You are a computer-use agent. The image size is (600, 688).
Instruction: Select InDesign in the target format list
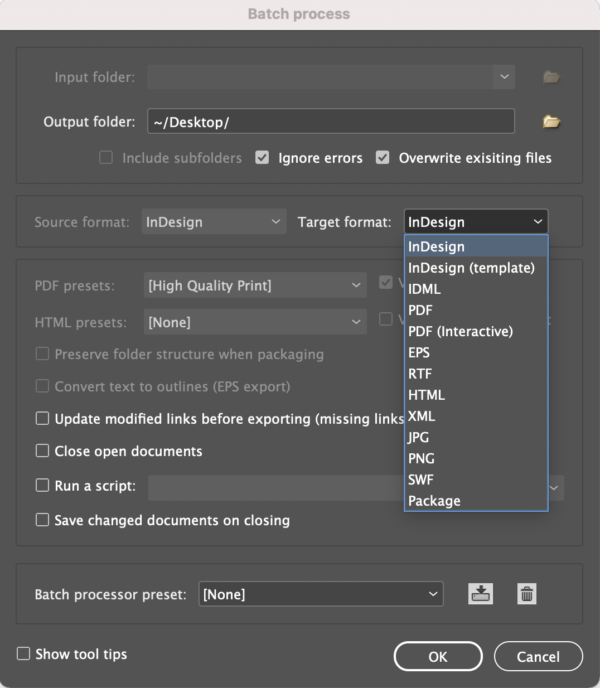(x=476, y=247)
